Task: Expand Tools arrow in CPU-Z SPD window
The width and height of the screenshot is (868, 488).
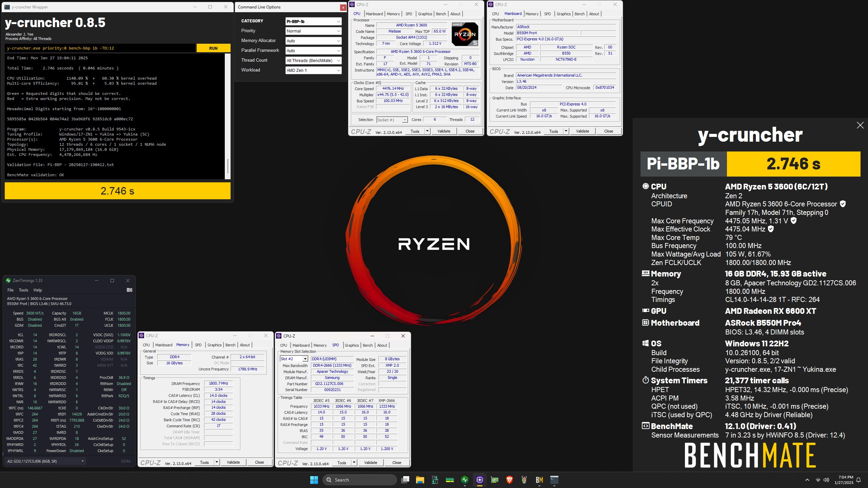Action: [354, 463]
